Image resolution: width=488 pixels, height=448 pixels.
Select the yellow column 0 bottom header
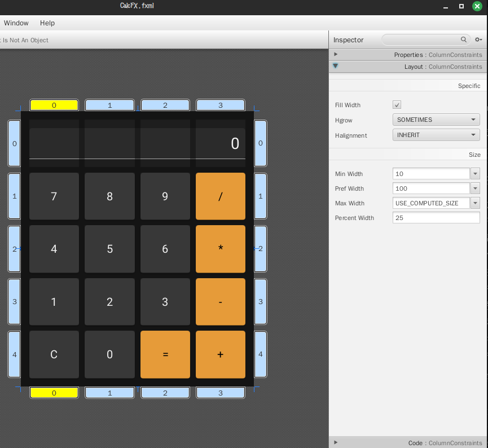tap(54, 393)
